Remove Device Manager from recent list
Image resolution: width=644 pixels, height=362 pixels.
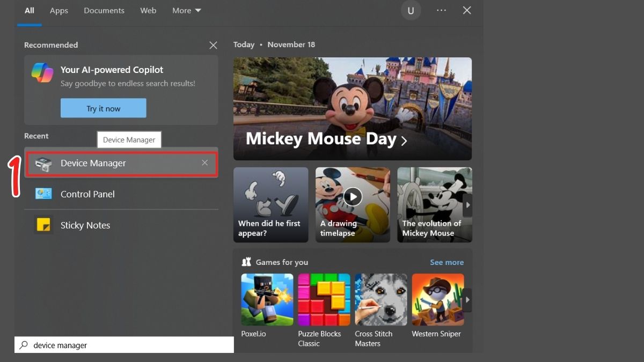[204, 163]
